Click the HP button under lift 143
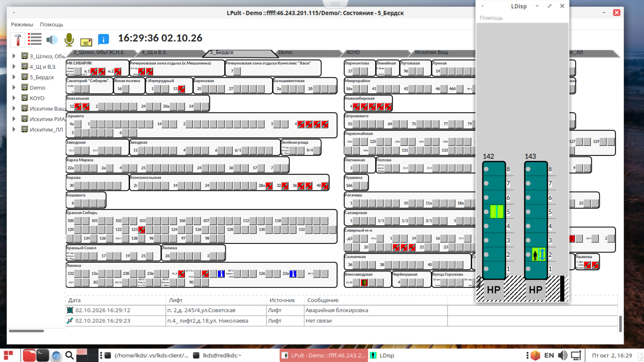 coord(535,290)
